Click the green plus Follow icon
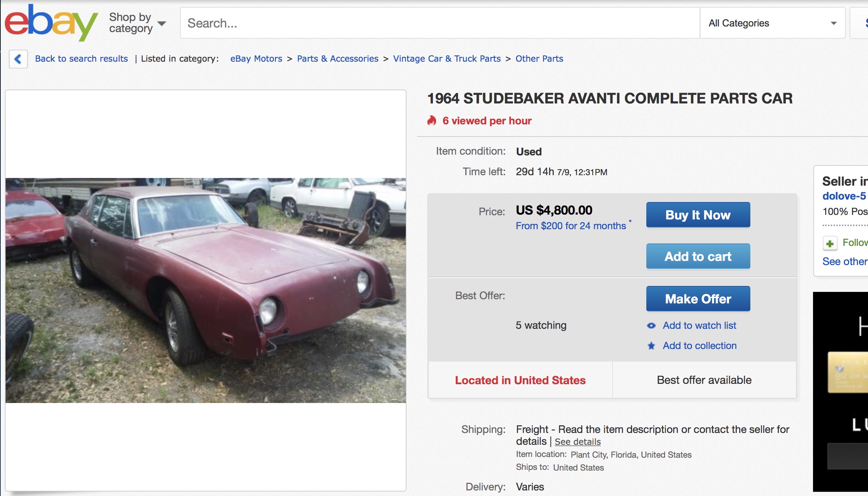 coord(830,243)
